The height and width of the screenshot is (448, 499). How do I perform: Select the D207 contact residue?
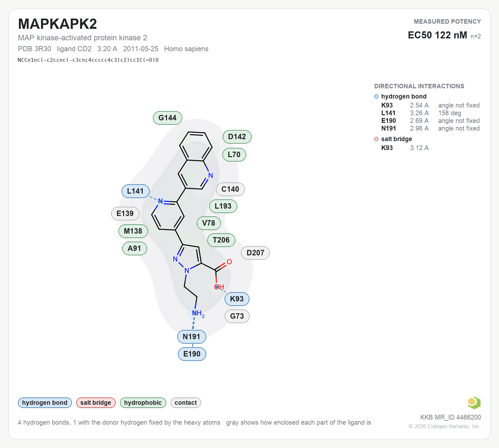[255, 253]
